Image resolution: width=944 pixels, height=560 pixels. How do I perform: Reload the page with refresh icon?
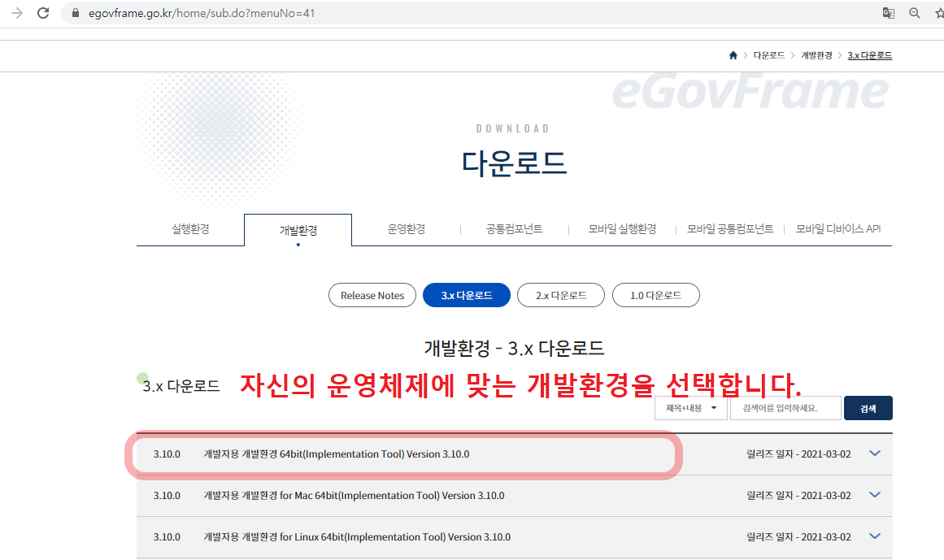click(43, 13)
